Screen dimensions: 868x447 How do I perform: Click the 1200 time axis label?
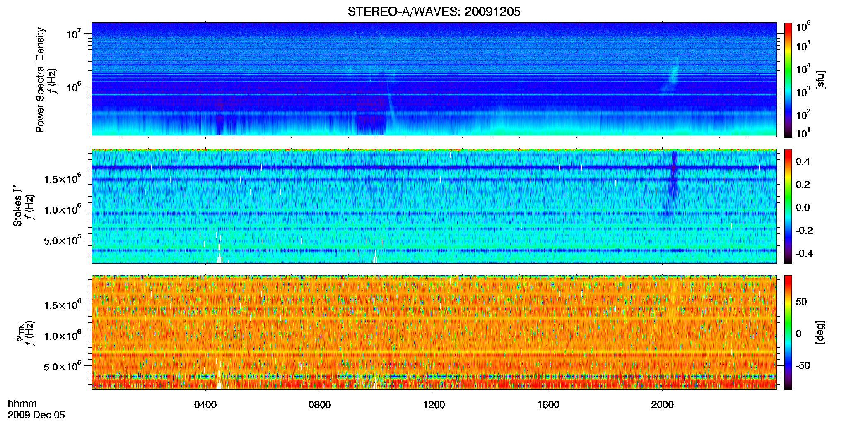(x=434, y=405)
